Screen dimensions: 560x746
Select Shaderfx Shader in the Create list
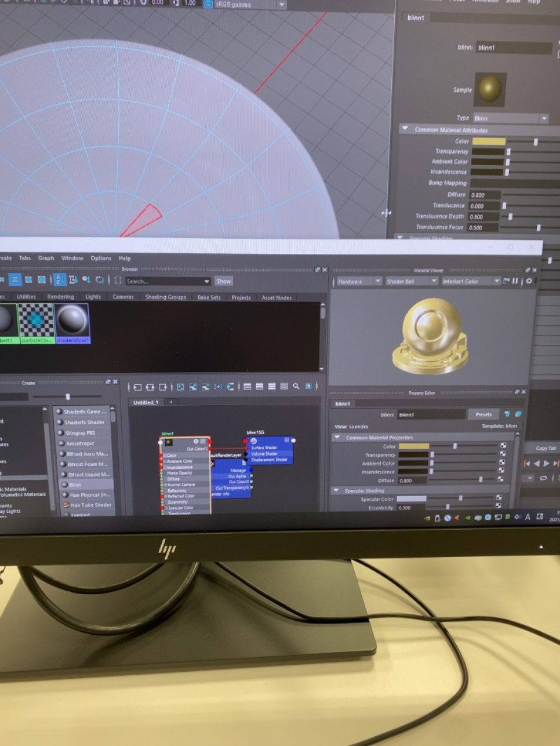81,422
